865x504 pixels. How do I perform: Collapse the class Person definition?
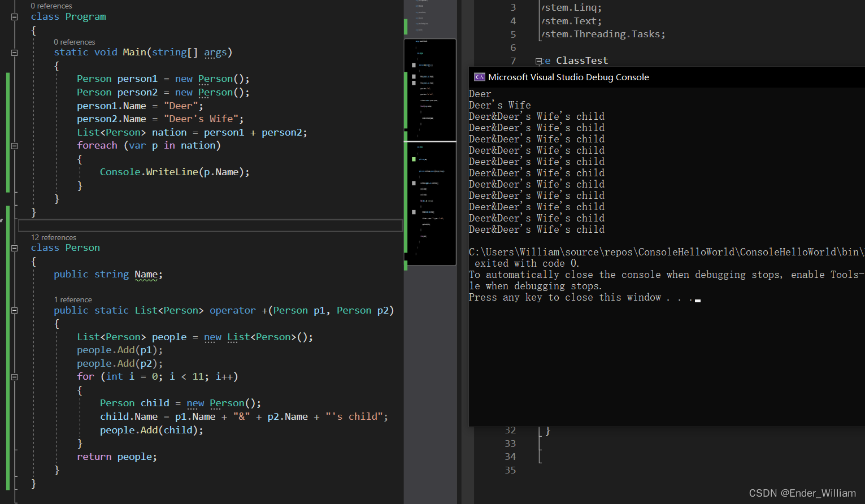(15, 248)
